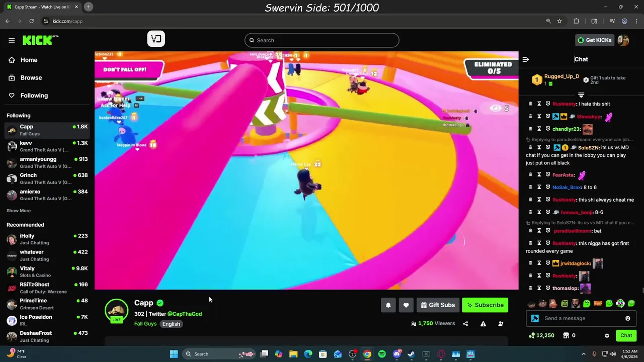644x362 pixels.
Task: Open recommended channel iHolly
Action: coord(47,239)
